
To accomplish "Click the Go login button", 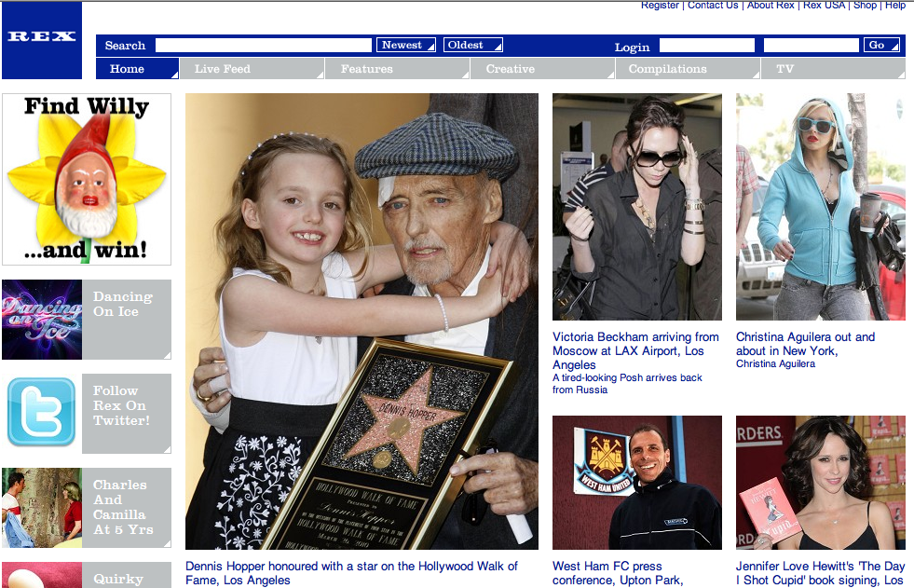I will (881, 45).
